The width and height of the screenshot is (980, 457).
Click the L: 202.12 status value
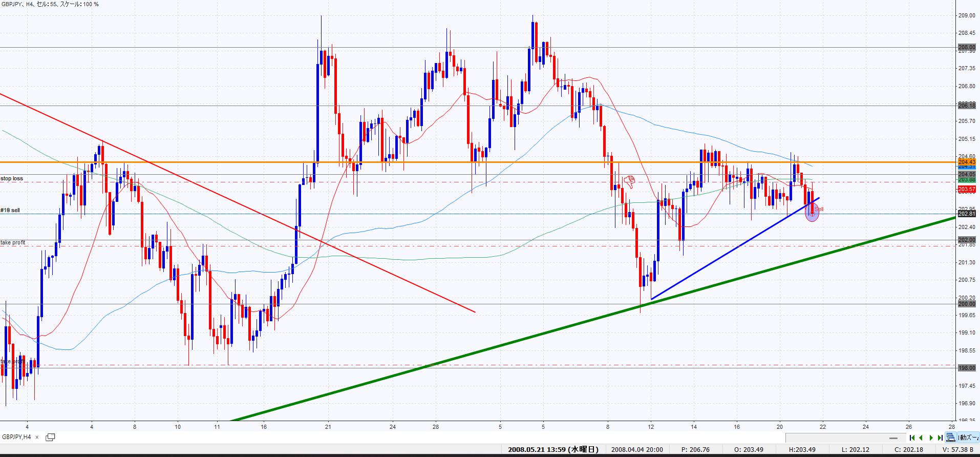[855, 450]
